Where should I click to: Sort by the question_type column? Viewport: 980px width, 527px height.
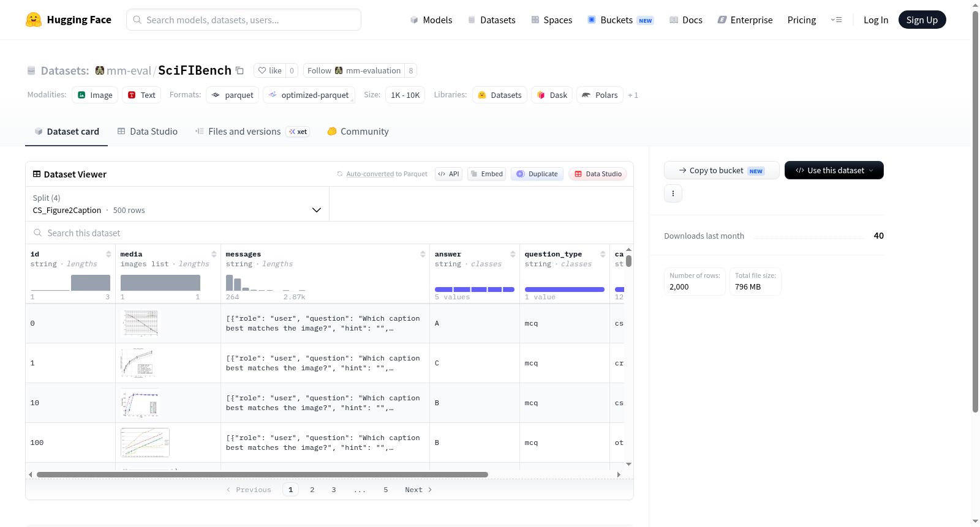pyautogui.click(x=603, y=254)
